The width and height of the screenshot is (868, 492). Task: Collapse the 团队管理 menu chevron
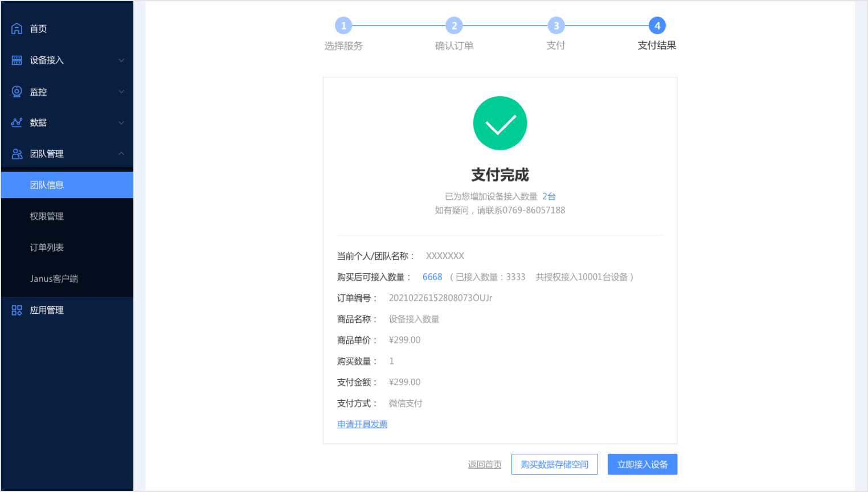(121, 154)
